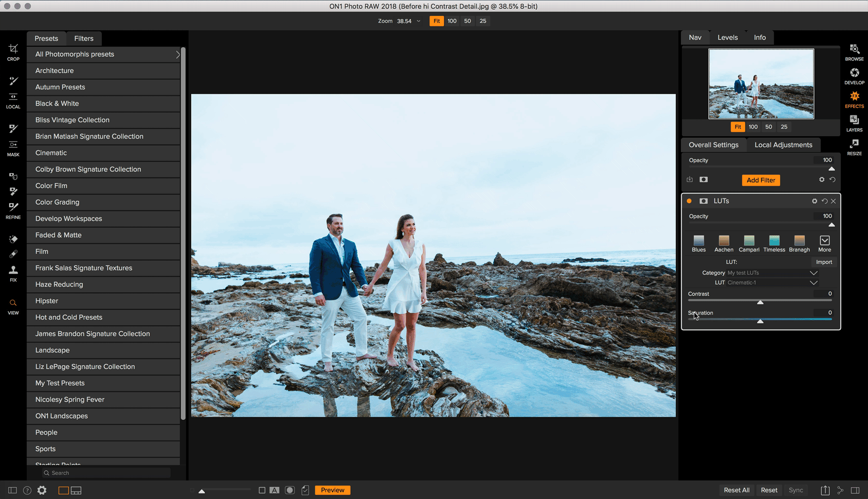Open the Browse module
Screen dimensions: 868x499
pos(854,52)
